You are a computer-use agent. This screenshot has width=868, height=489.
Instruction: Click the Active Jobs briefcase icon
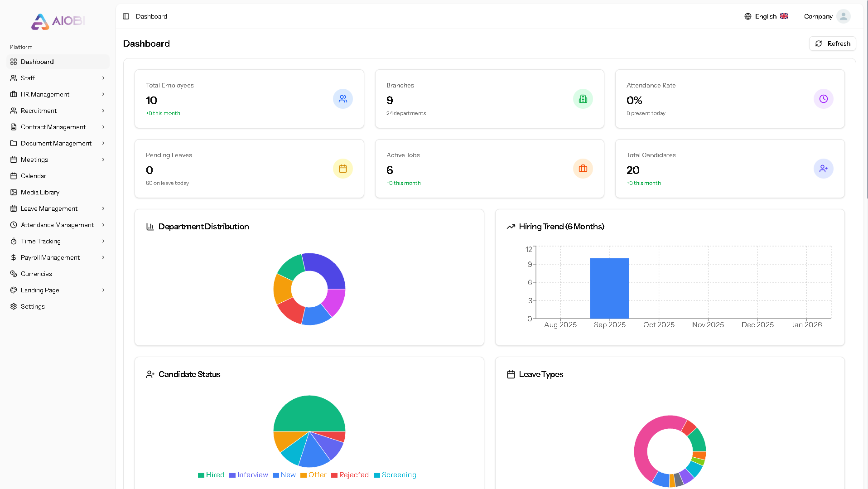[x=583, y=169]
